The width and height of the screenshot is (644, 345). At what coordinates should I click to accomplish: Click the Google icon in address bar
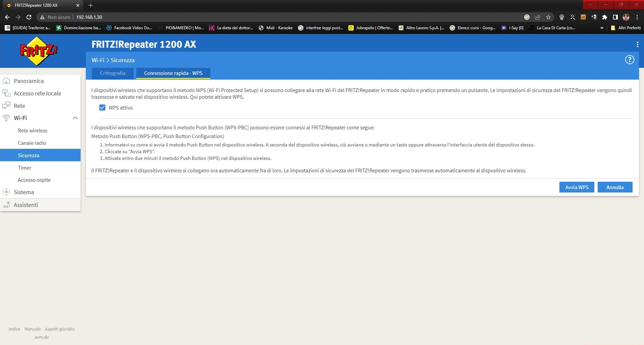(x=527, y=17)
